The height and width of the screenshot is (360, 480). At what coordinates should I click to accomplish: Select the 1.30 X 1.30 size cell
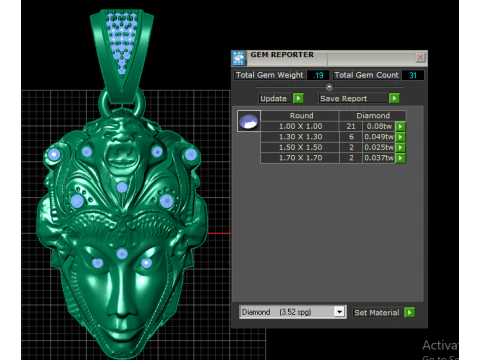point(300,137)
